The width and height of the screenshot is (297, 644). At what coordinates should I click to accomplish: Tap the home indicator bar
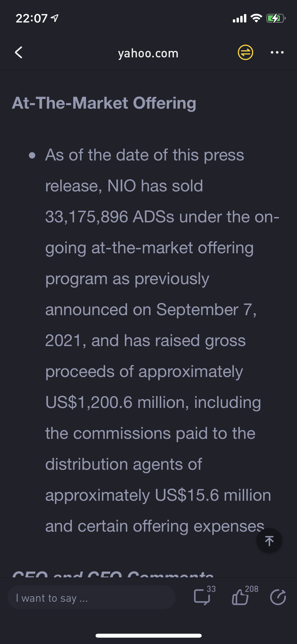(x=149, y=636)
